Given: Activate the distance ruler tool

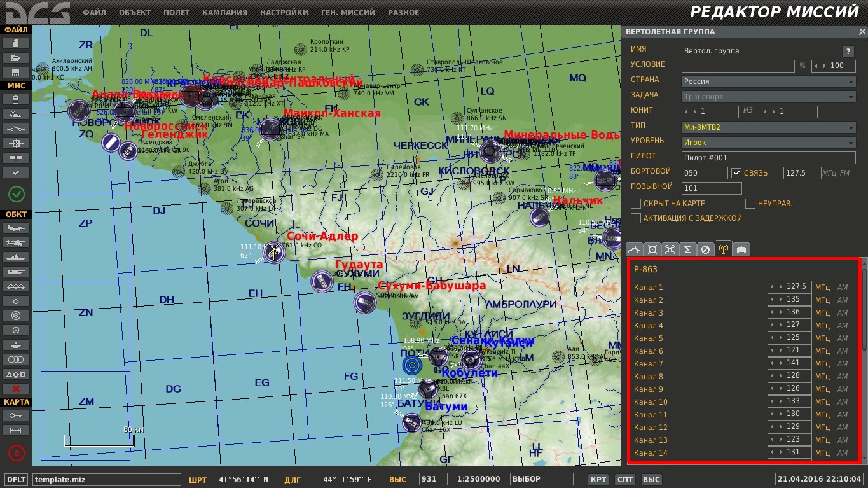Looking at the screenshot, I should tap(16, 431).
